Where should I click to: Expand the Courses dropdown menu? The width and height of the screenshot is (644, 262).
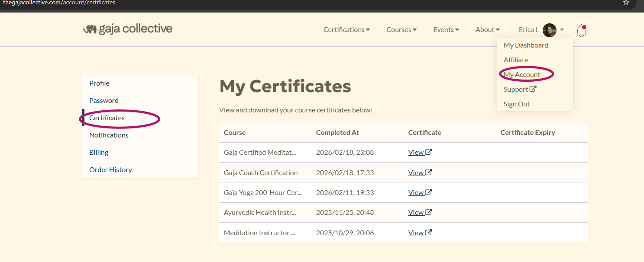point(401,30)
